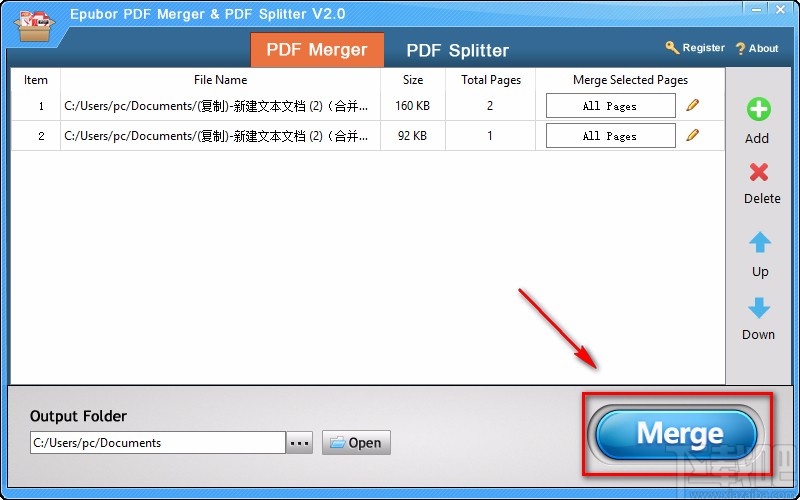Click total pages value 1 in row 2
The height and width of the screenshot is (500, 800).
pyautogui.click(x=490, y=136)
